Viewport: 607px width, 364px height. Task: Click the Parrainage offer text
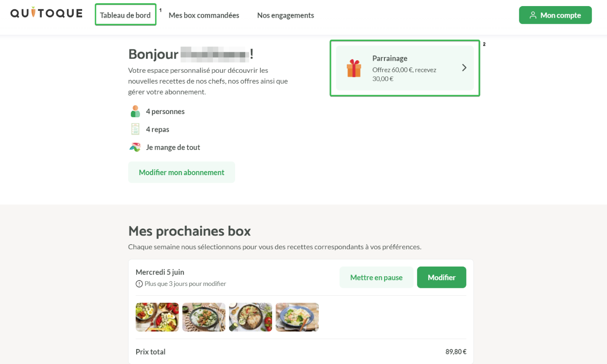404,74
